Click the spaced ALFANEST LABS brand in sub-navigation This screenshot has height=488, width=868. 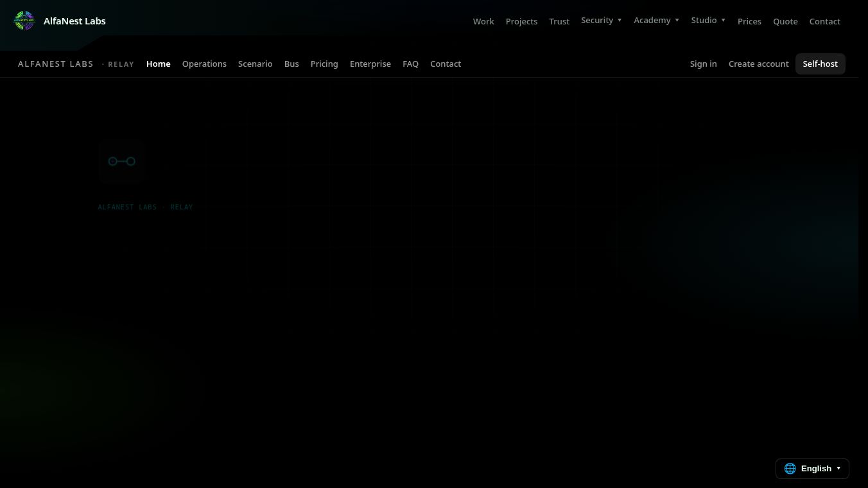56,64
